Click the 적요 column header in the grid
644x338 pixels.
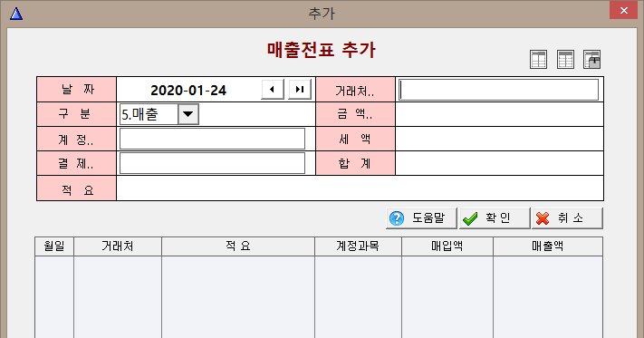tap(238, 246)
